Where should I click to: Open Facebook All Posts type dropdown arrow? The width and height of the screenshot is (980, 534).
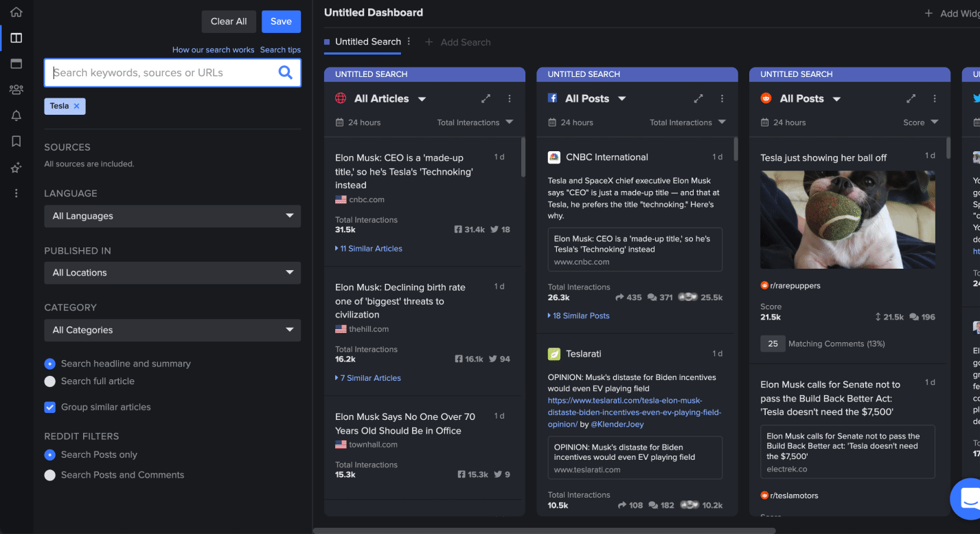coord(622,99)
